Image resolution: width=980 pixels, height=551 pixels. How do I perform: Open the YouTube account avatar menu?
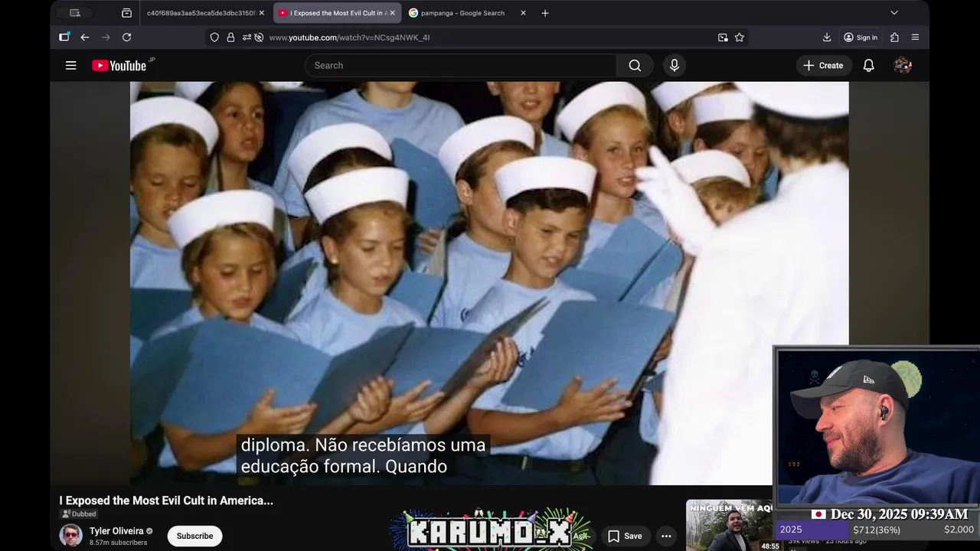pos(903,66)
